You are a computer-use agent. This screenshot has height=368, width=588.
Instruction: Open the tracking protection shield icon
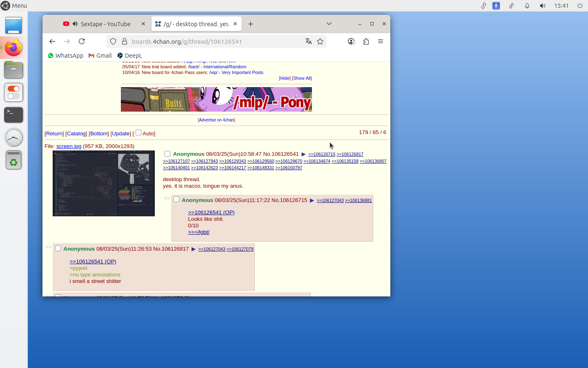[113, 41]
